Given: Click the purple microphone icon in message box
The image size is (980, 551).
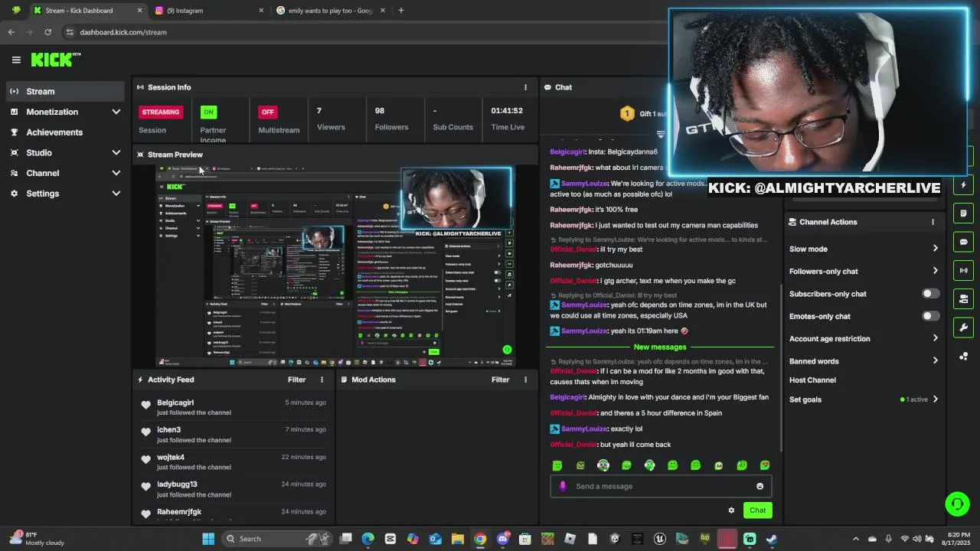Looking at the screenshot, I should coord(563,486).
